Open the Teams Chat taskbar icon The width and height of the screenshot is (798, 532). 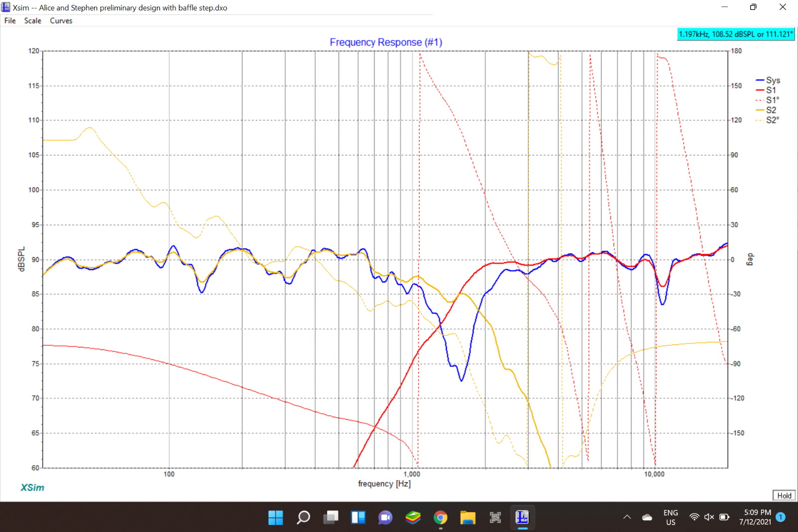tap(386, 518)
